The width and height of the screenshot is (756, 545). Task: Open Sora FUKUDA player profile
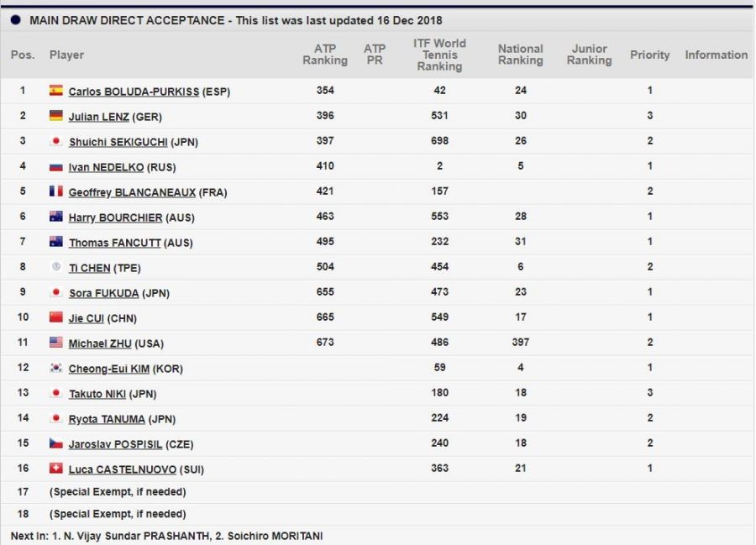click(103, 293)
